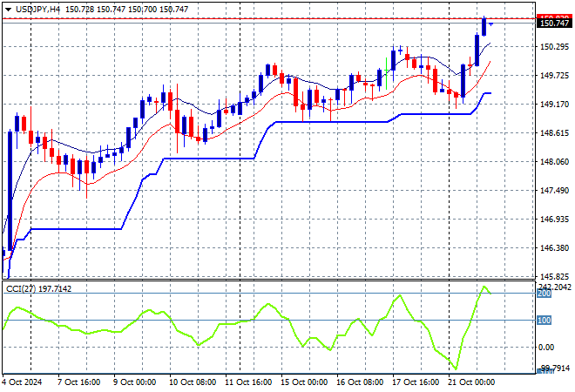Click the 16 Oct 08:00 time label
The height and width of the screenshot is (392, 575).
click(358, 382)
